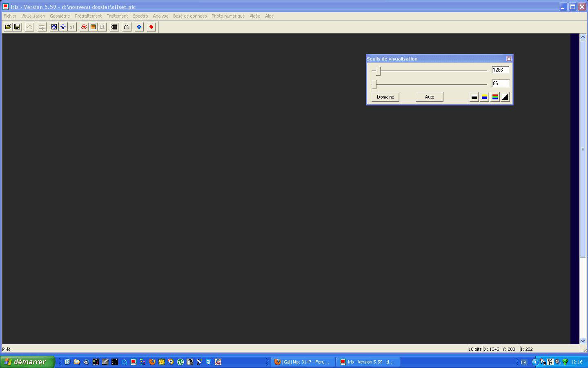Click the Prêt status bar text
The image size is (588, 368).
[x=6, y=349]
